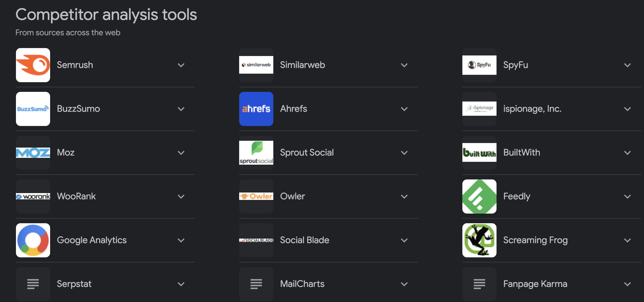
Task: Click the Moz name text
Action: (x=66, y=152)
